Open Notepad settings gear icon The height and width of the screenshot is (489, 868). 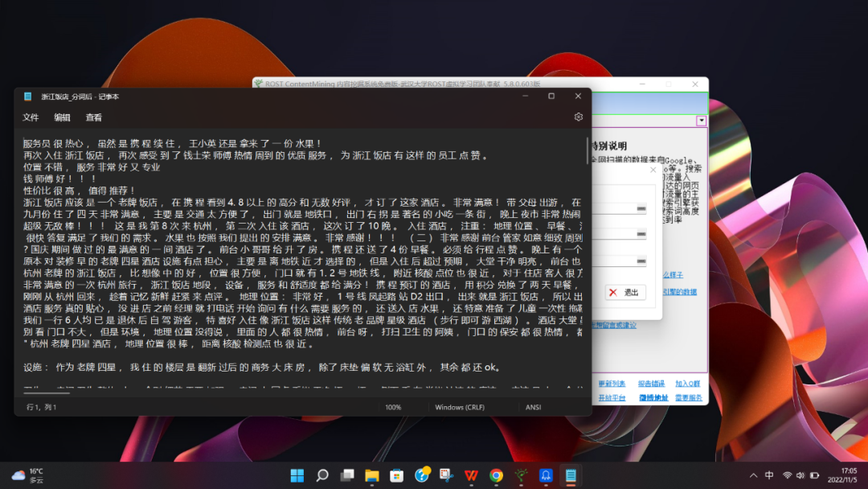coord(579,117)
